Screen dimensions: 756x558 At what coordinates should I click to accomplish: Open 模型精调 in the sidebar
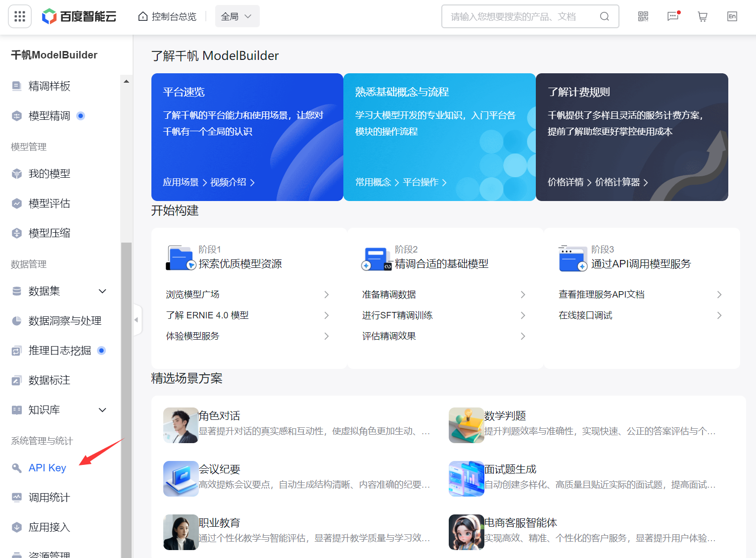point(49,116)
